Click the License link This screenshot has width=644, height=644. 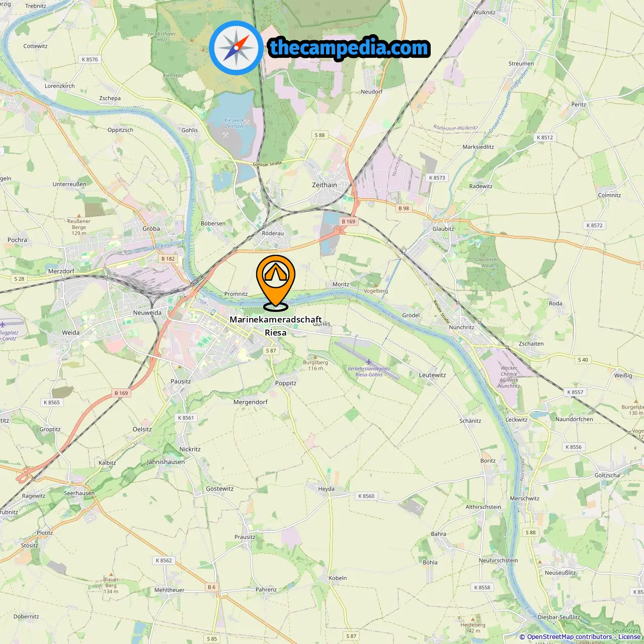point(629,637)
